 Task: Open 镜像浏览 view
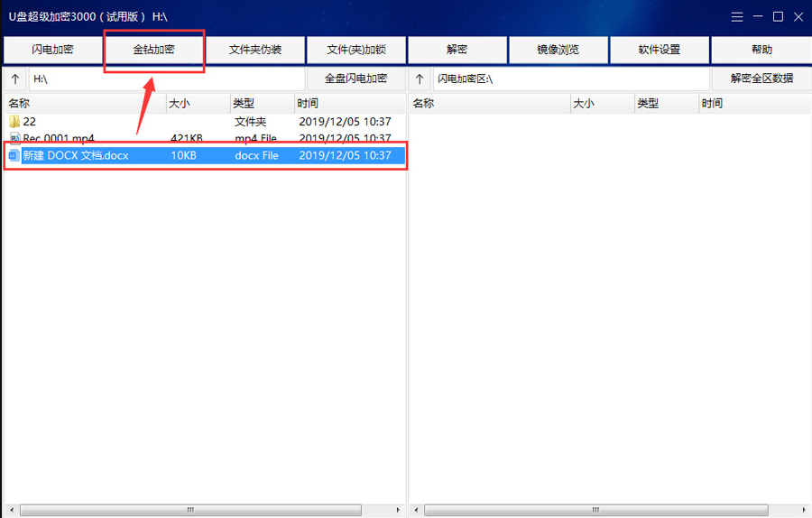558,50
